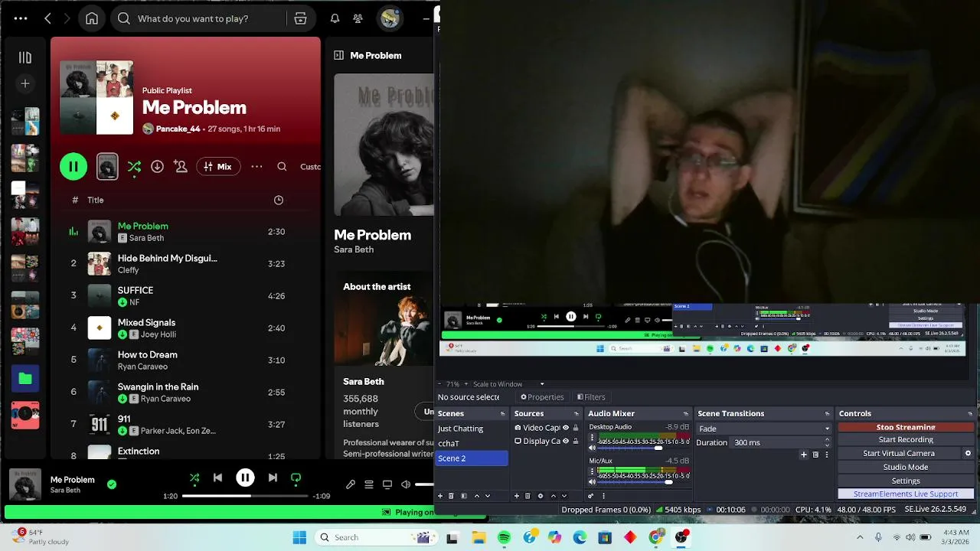The height and width of the screenshot is (551, 980).
Task: Open source properties gear in Sources toolbar
Action: click(541, 496)
